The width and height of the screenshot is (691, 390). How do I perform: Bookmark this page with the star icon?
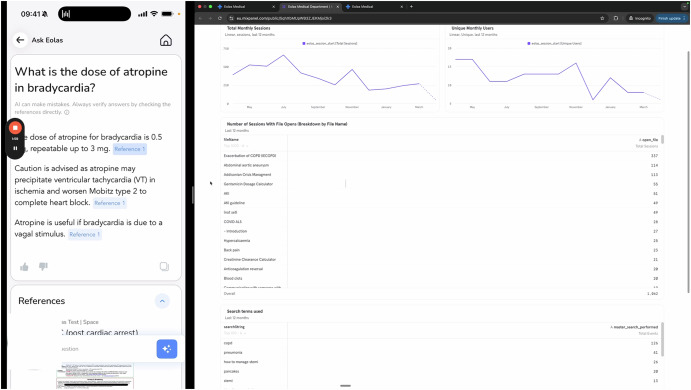[602, 18]
